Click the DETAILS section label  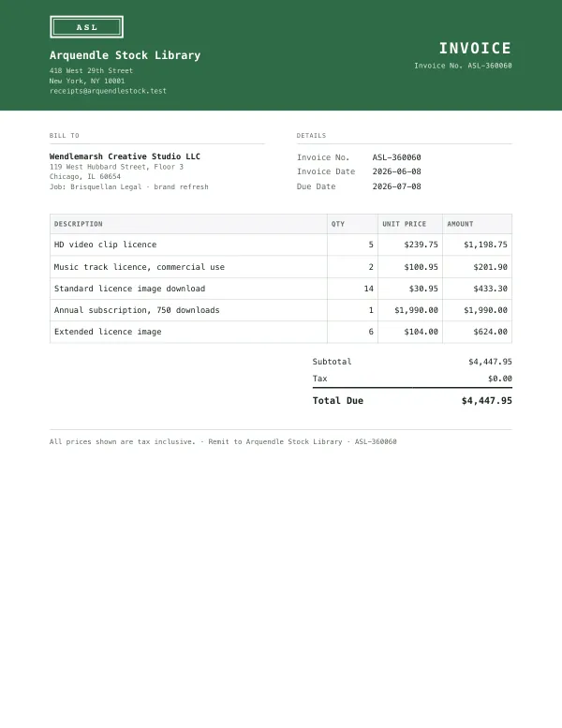pos(311,136)
